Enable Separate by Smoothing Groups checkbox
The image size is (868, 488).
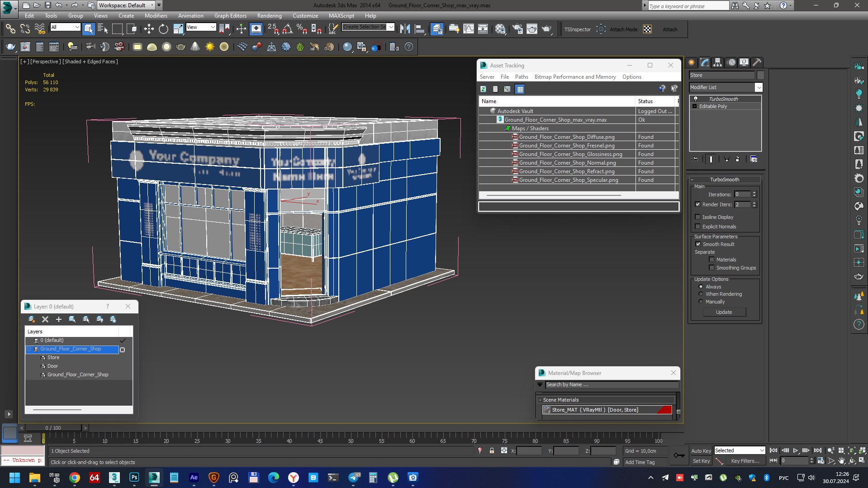711,268
